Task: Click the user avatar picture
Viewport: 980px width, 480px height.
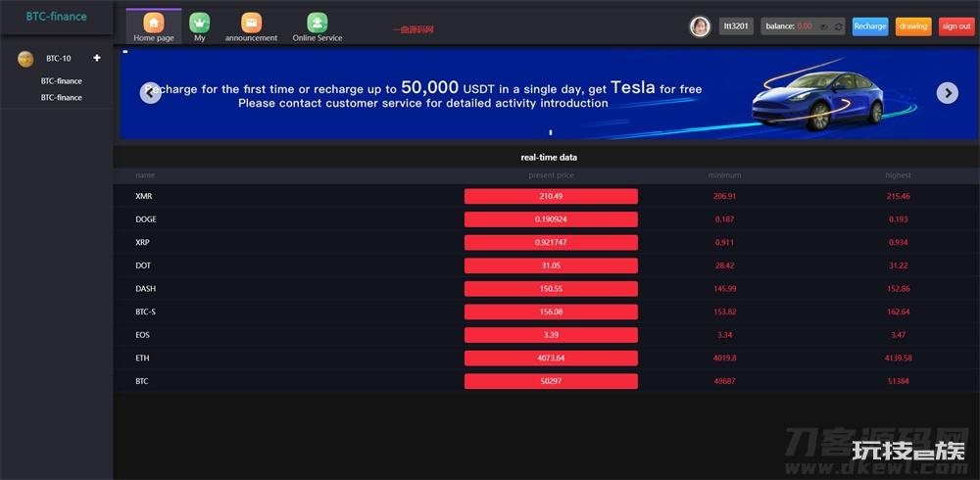Action: (700, 26)
